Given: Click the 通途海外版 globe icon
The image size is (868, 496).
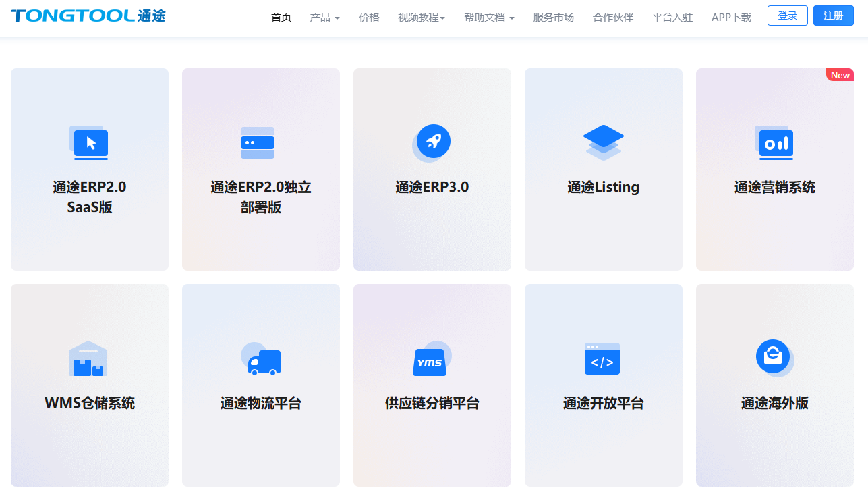Looking at the screenshot, I should click(x=774, y=357).
